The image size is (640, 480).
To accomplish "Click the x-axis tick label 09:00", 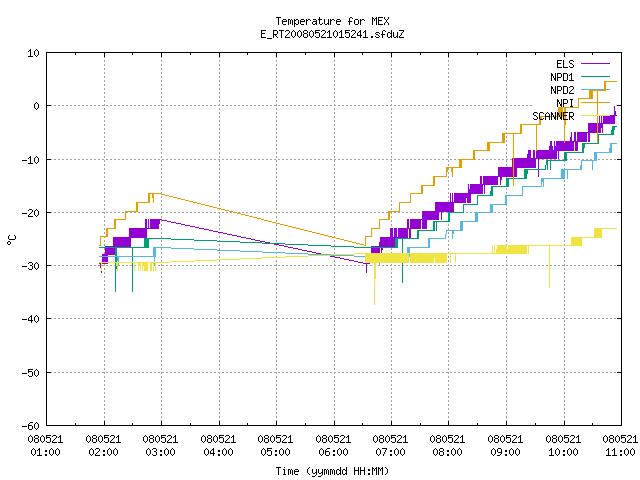I will pyautogui.click(x=506, y=452).
